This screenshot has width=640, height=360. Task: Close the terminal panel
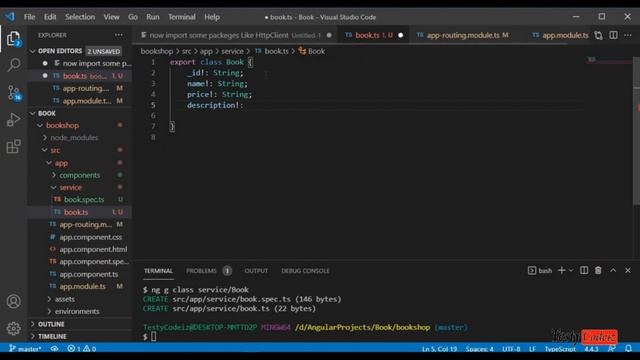click(628, 270)
